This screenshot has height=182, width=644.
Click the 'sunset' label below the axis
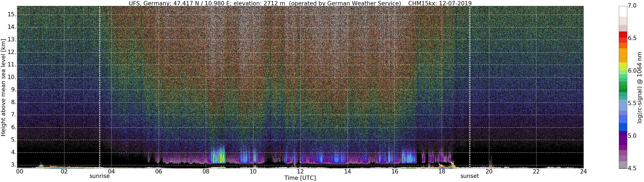coord(469,176)
